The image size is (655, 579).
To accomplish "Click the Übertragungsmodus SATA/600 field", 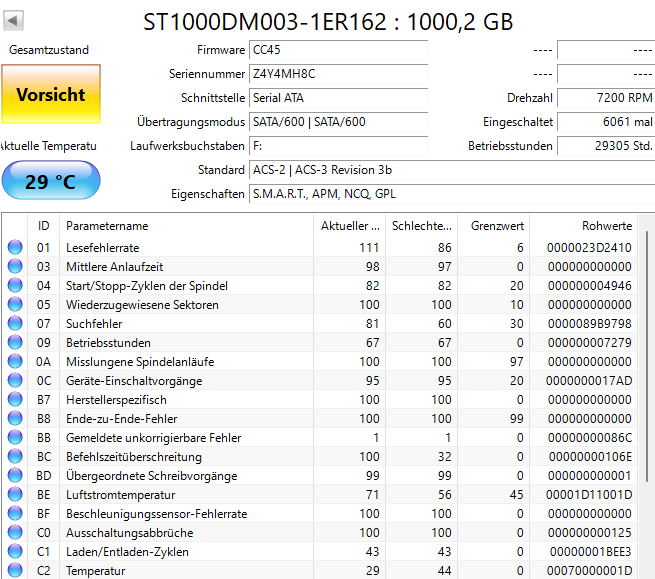I will (338, 122).
